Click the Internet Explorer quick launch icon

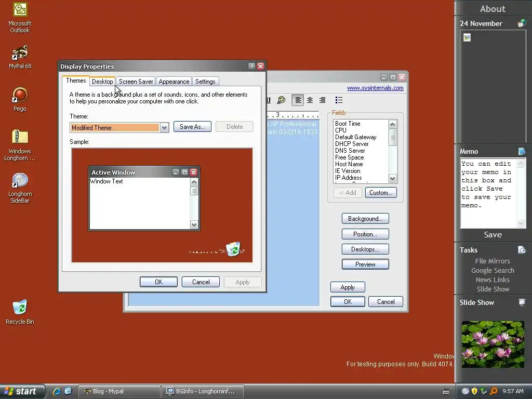(57, 391)
